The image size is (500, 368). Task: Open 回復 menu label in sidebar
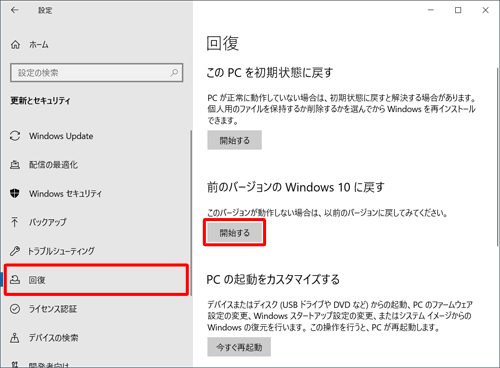coord(37,280)
